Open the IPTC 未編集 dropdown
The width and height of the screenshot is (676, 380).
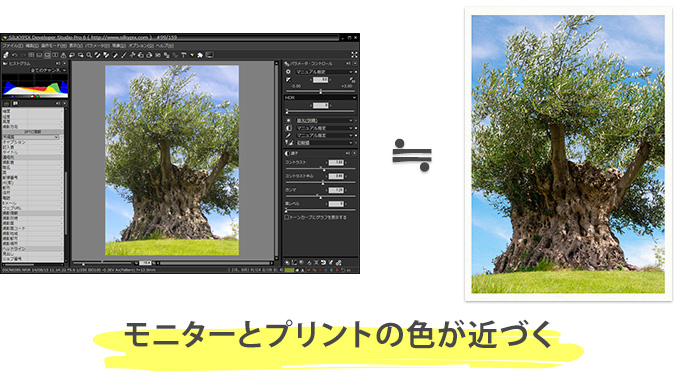coord(31,137)
